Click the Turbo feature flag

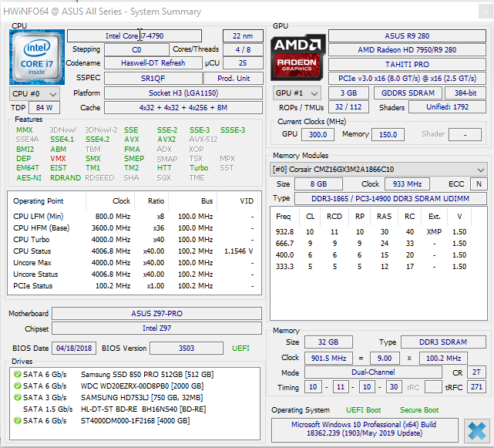click(199, 168)
